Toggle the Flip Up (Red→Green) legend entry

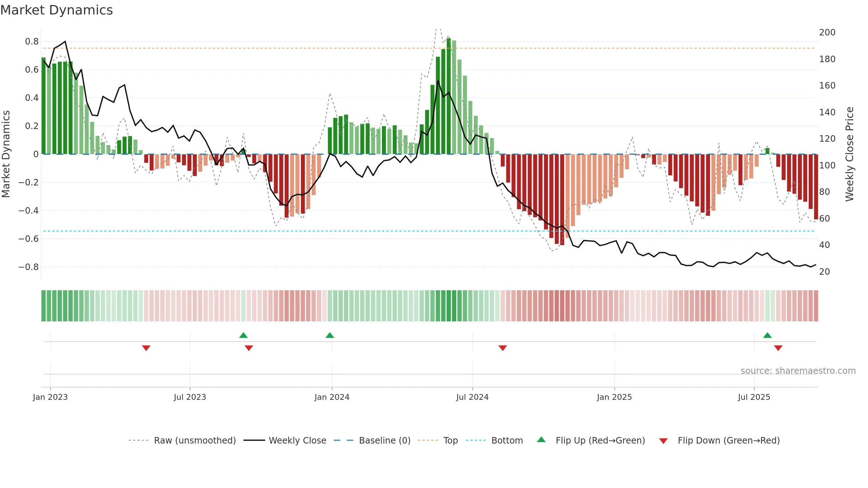(x=591, y=440)
